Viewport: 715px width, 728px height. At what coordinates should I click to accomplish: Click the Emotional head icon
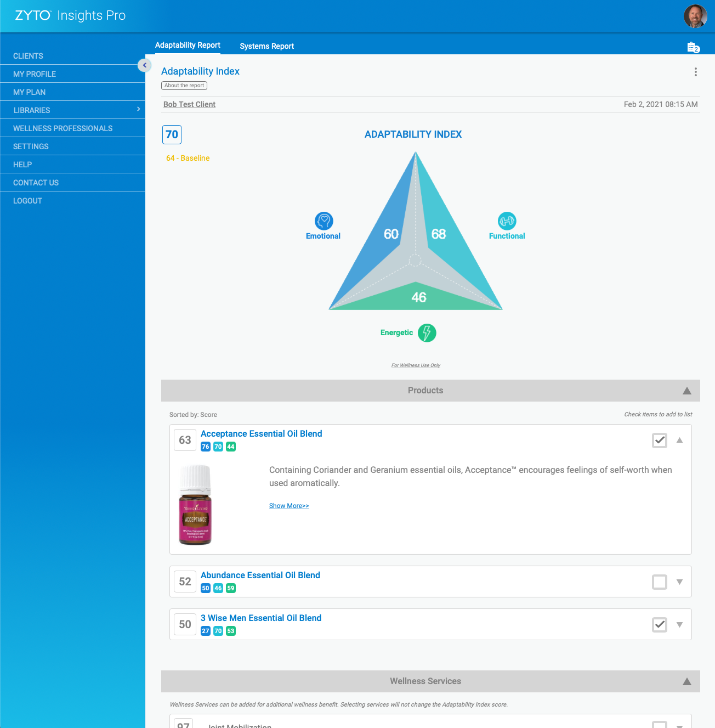point(324,221)
